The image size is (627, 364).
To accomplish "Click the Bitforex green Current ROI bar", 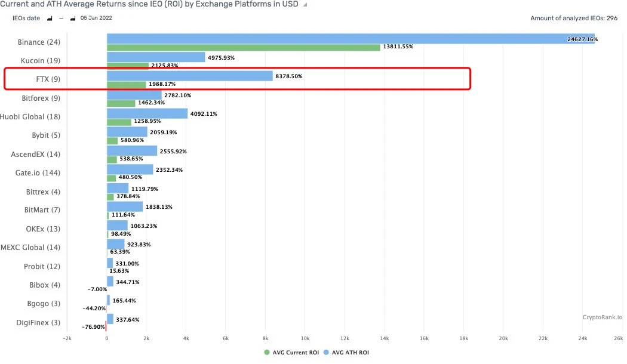I will coord(121,103).
